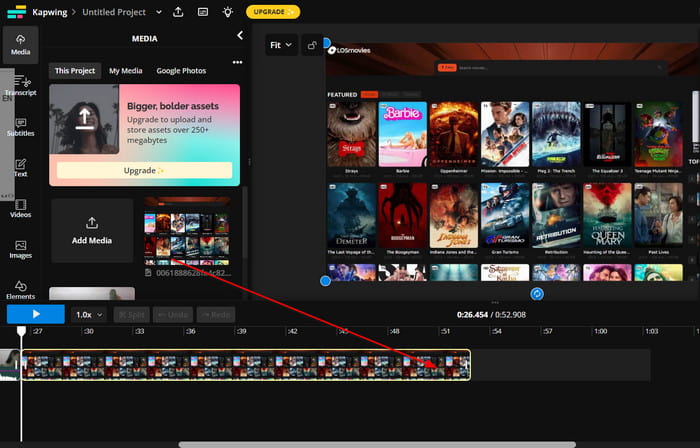Click the Media panel vertical scrollbar
Screen dimensions: 700x448
(x=245, y=223)
